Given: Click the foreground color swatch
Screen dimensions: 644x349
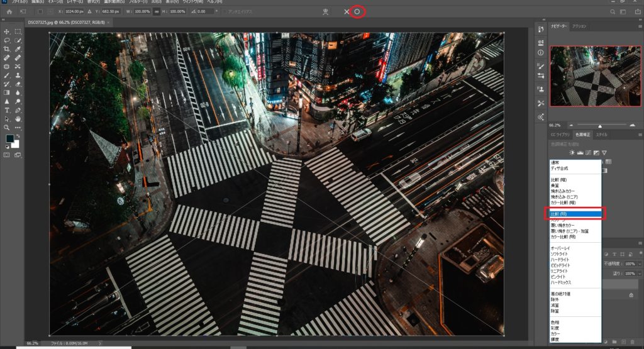Looking at the screenshot, I should pyautogui.click(x=10, y=138).
